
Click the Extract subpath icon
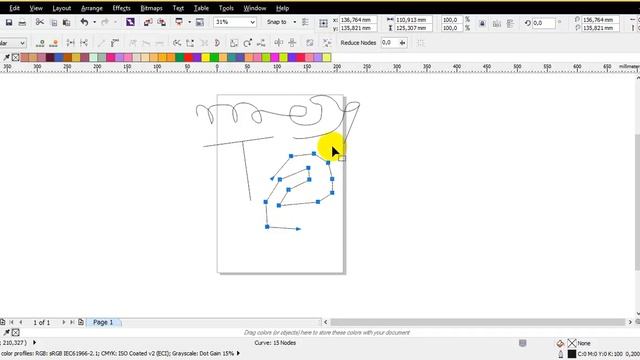click(x=204, y=43)
